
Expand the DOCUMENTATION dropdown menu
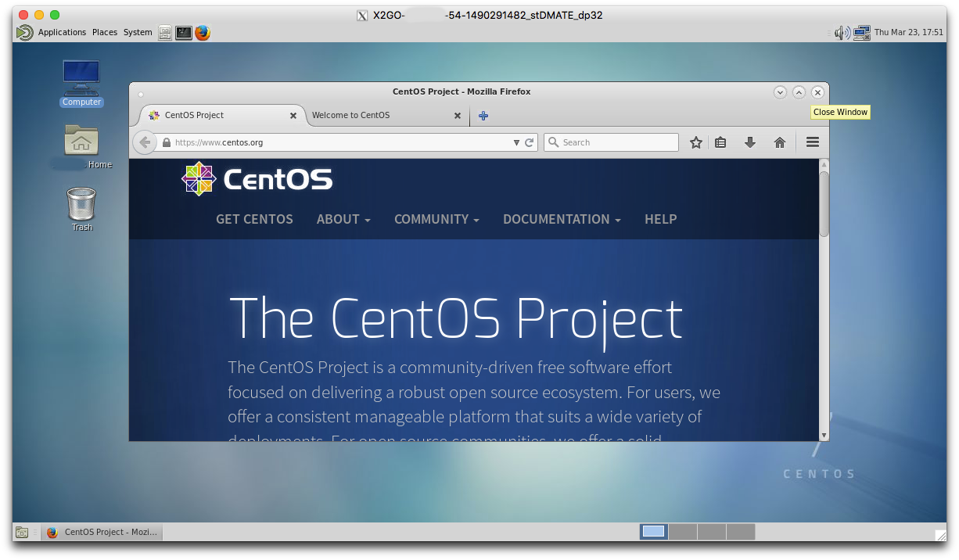(562, 219)
